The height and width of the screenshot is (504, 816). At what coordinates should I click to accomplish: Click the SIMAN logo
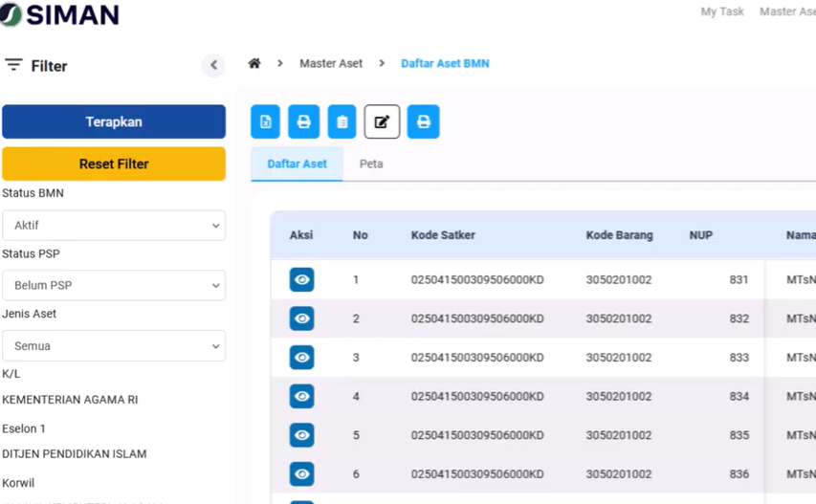point(60,14)
